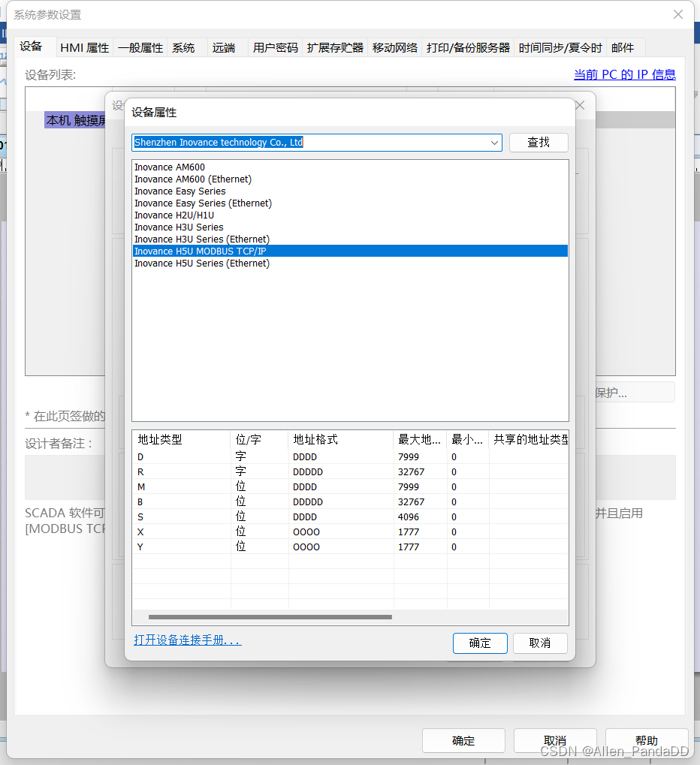This screenshot has width=700, height=765.
Task: Select Inovance H5U MODBUS TCP/IP entry
Action: 350,251
